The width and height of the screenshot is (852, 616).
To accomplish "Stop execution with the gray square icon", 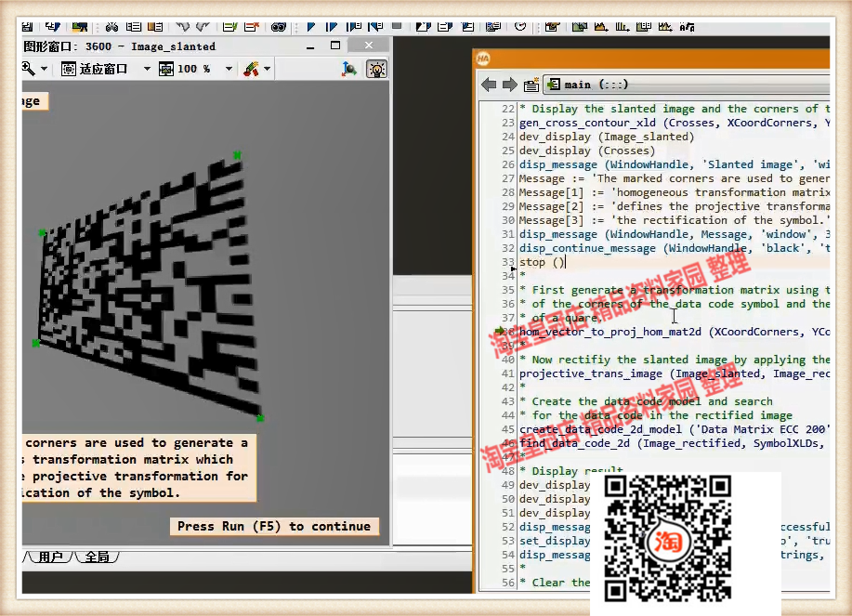I will [397, 25].
